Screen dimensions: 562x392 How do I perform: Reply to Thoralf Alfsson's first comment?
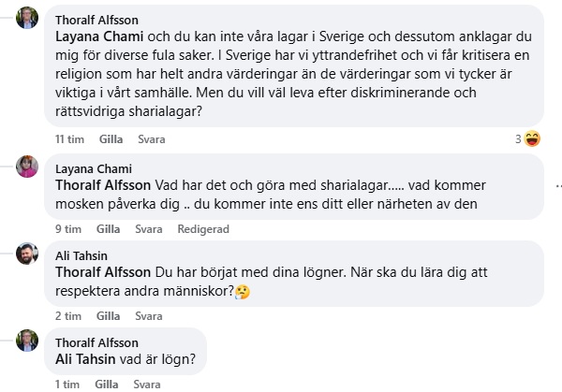152,139
